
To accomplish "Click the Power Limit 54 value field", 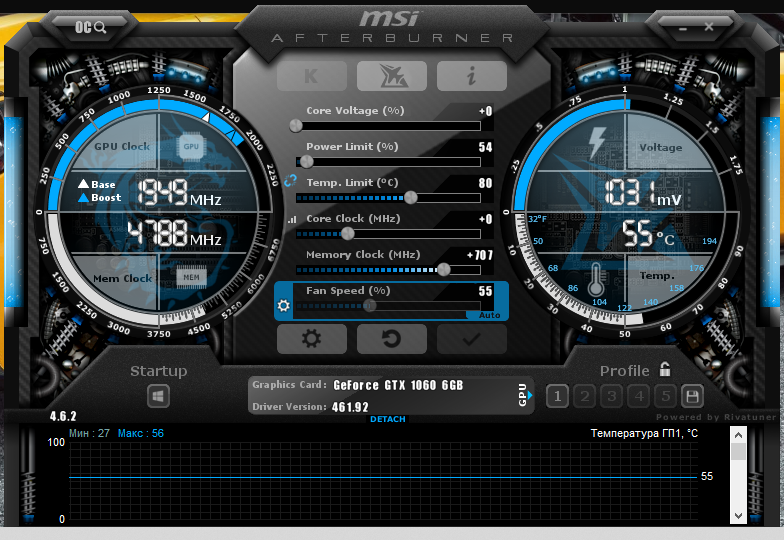I will (x=485, y=147).
